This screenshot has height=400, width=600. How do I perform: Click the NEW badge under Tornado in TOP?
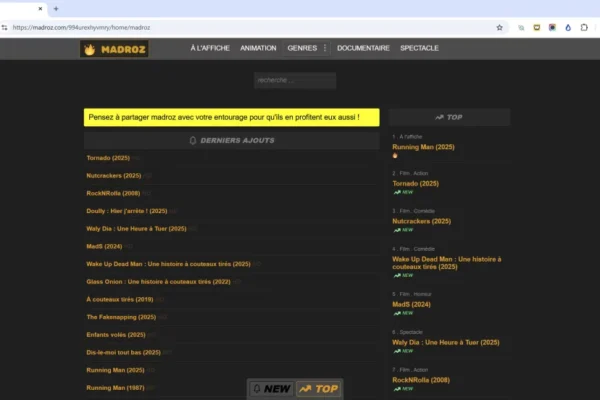point(403,192)
